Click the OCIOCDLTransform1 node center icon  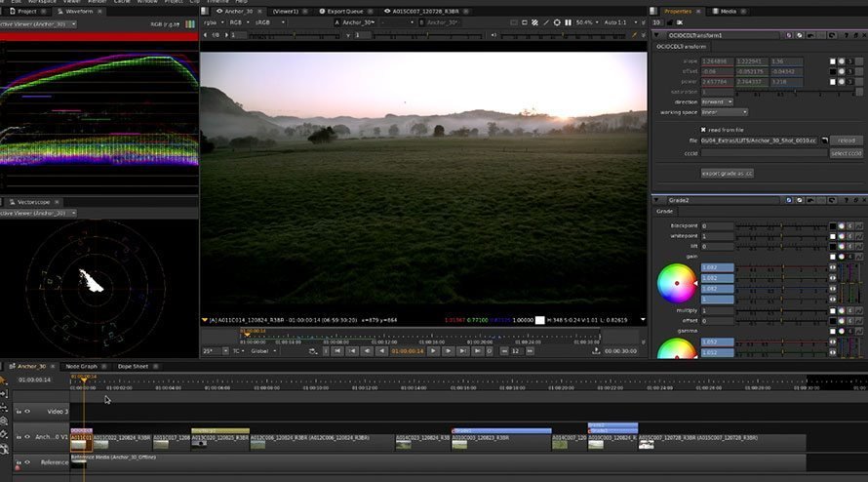(x=789, y=35)
